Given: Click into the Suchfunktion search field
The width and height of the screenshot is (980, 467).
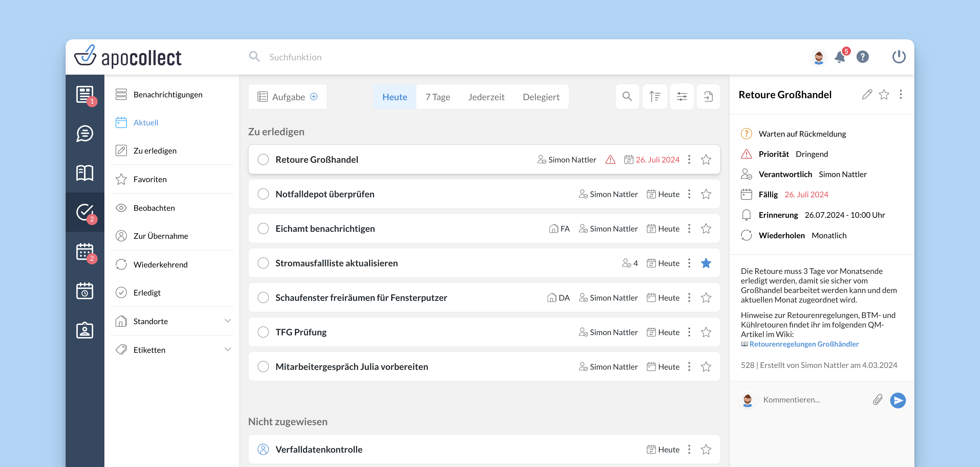Looking at the screenshot, I should click(x=295, y=57).
